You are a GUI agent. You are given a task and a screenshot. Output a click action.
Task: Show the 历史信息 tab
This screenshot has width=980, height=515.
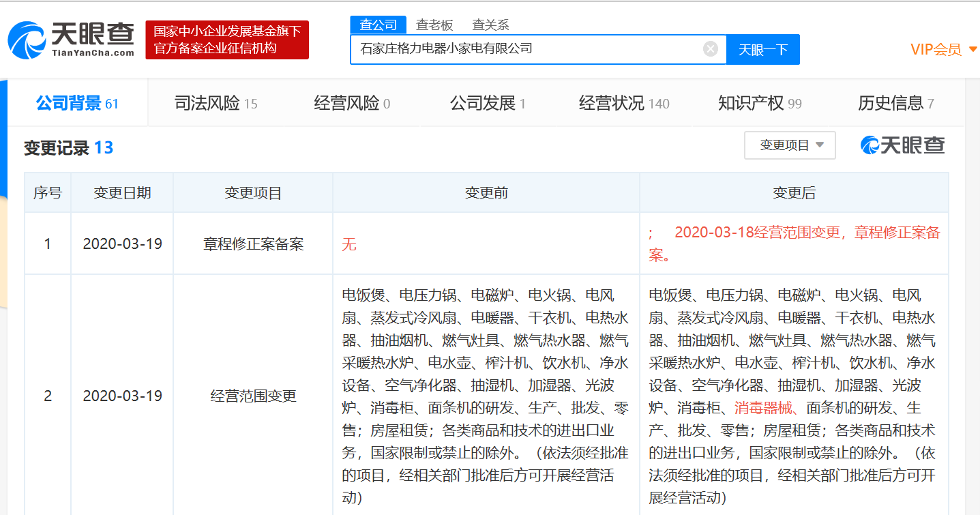(895, 104)
